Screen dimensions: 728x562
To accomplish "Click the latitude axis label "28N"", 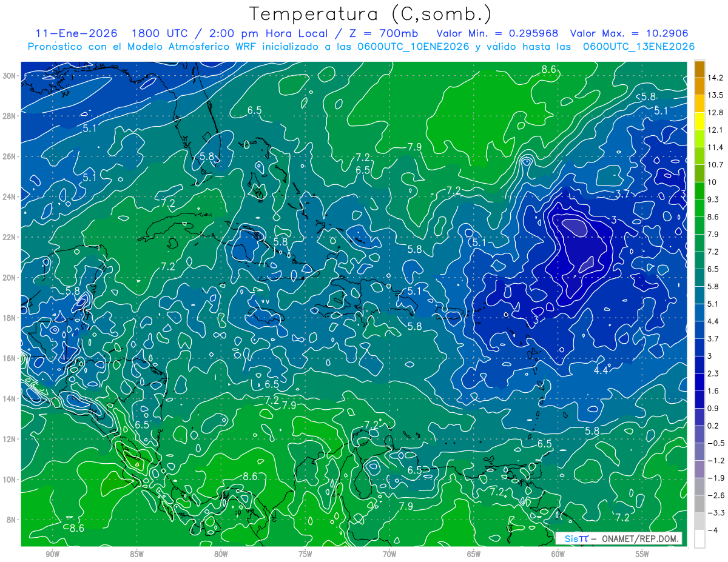I will click(x=10, y=116).
